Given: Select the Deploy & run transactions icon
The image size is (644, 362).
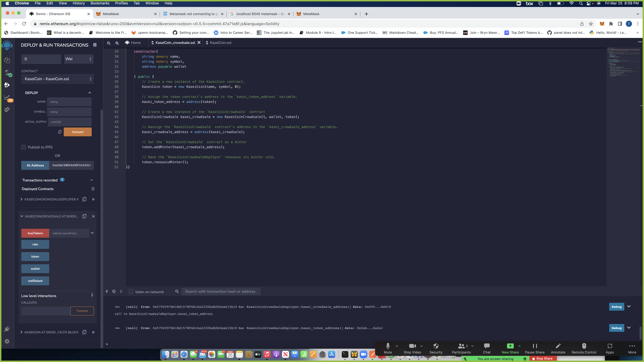Looking at the screenshot, I should point(7,85).
